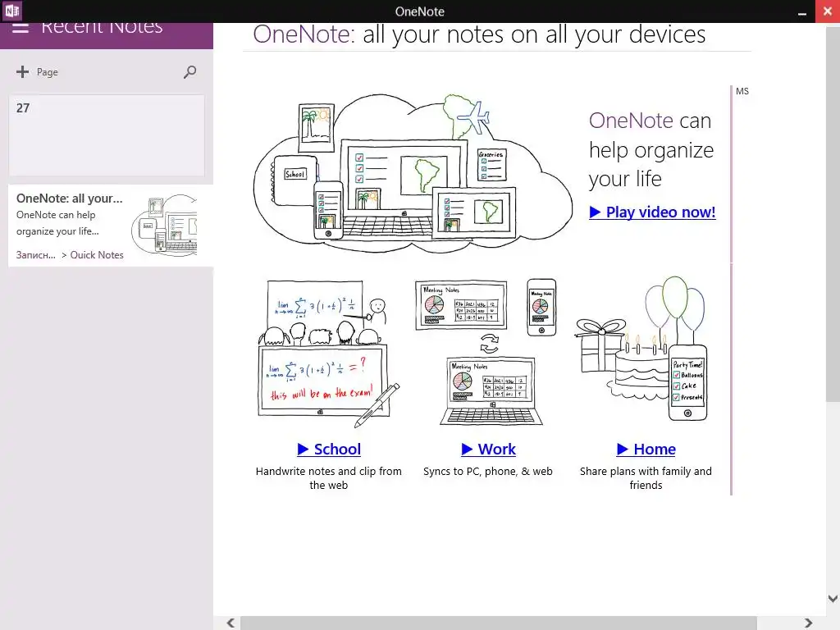Click the plus icon to add a page
Viewport: 840px width, 630px height.
point(22,72)
